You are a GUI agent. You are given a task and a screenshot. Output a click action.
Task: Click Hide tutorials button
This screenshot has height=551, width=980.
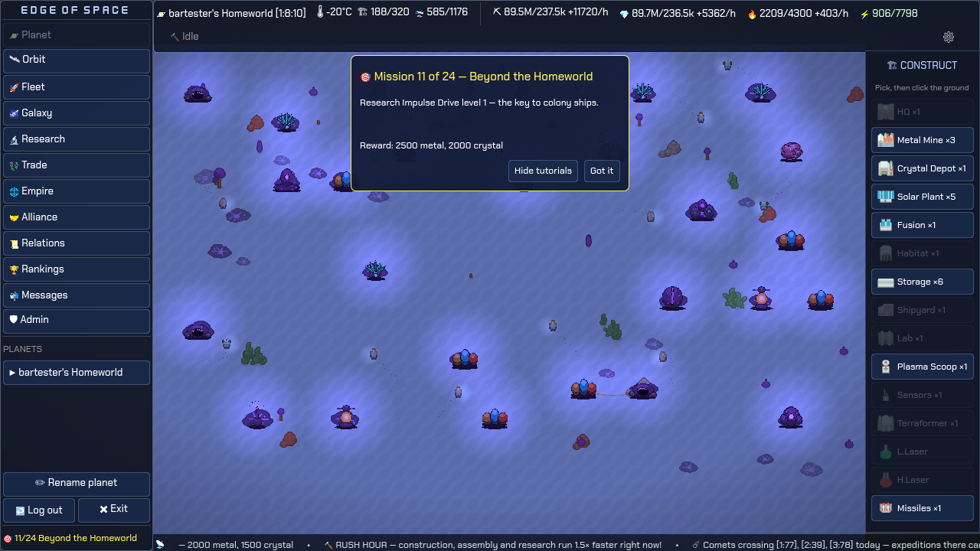543,171
